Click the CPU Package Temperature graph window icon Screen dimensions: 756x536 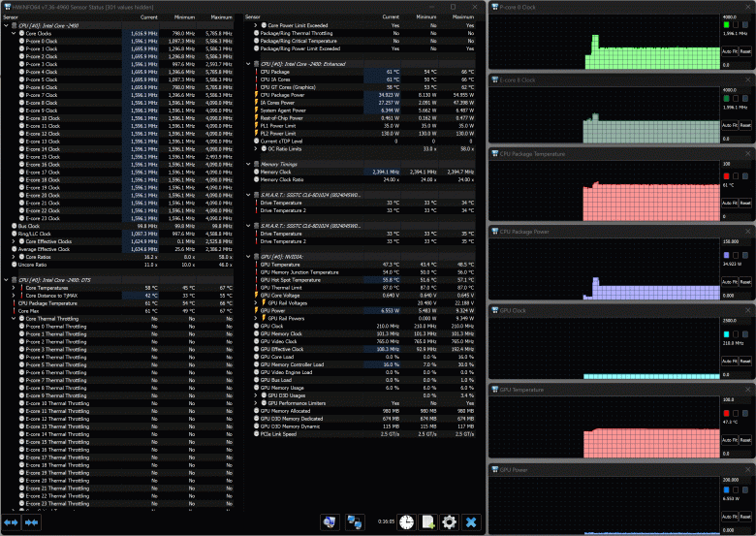(x=494, y=154)
